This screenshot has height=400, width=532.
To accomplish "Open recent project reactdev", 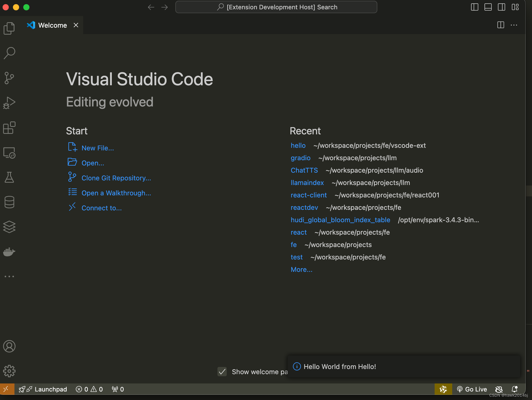I will (304, 207).
